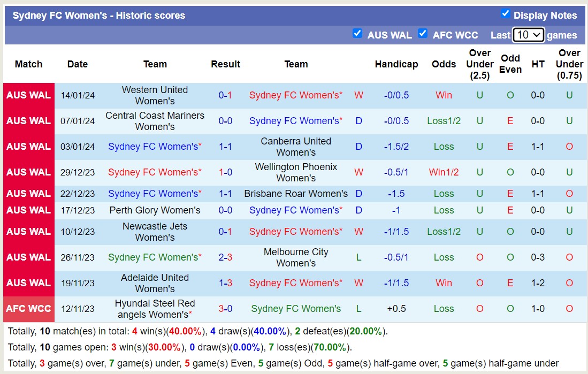Click the AUS WAL badge on the 07/01/24 row
This screenshot has height=374, width=588.
[28, 121]
